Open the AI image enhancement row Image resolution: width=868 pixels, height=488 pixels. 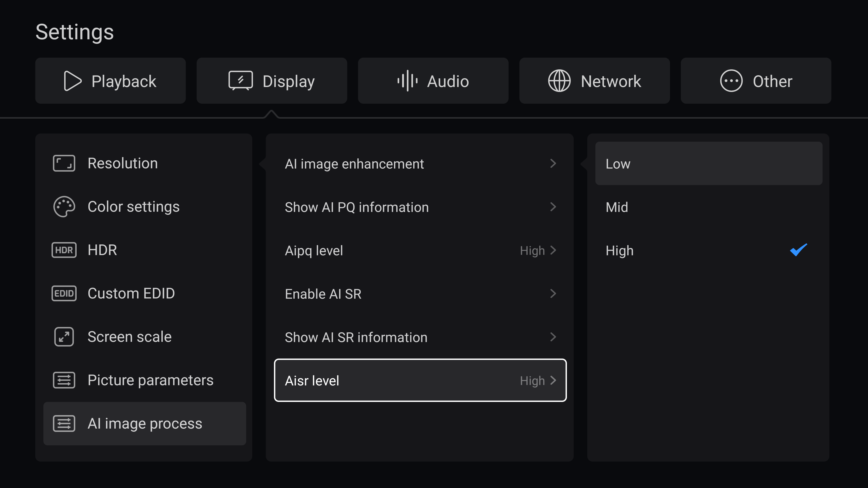420,163
